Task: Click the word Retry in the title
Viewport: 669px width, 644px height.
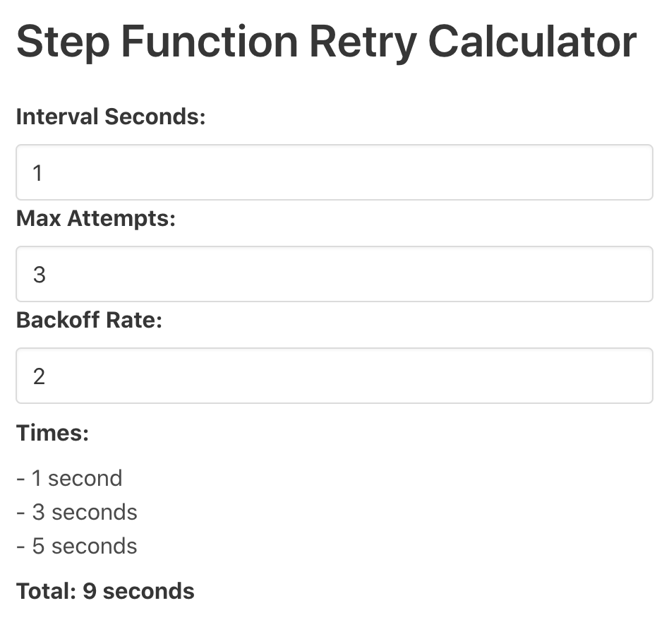Action: (x=363, y=42)
